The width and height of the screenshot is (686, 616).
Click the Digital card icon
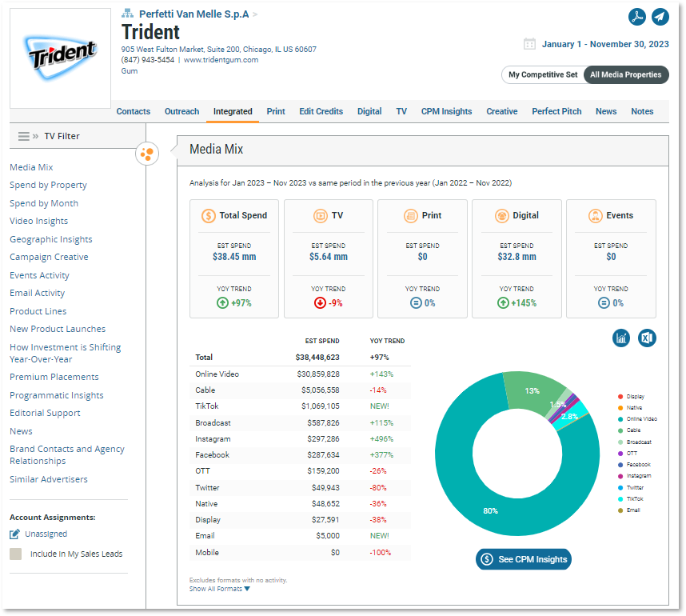pos(502,216)
